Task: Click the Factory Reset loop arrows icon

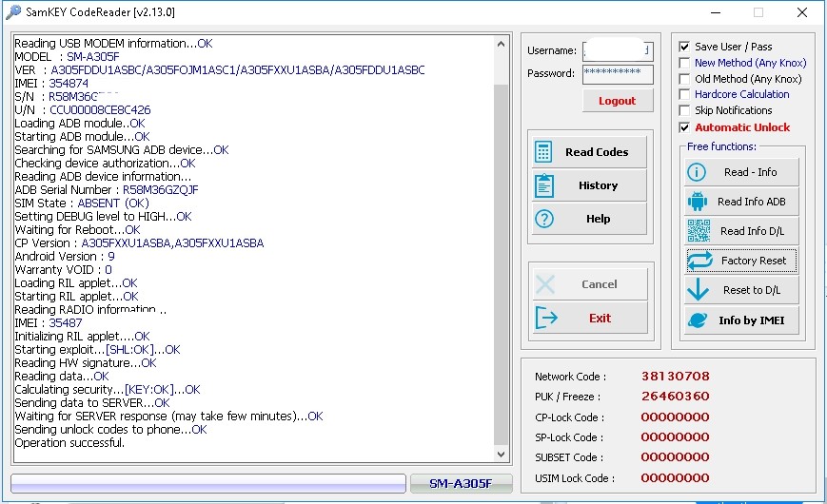Action: 699,261
